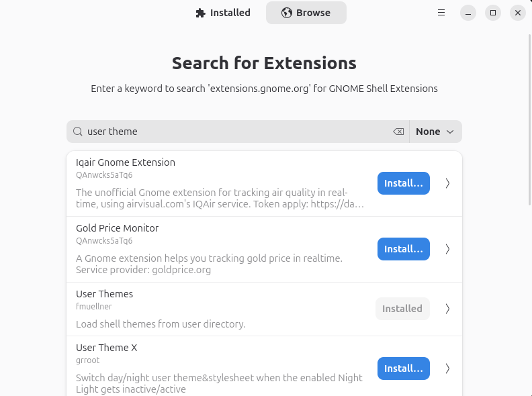The image size is (532, 396).
Task: Expand Iqair Gnome Extension details chevron
Action: pos(447,183)
